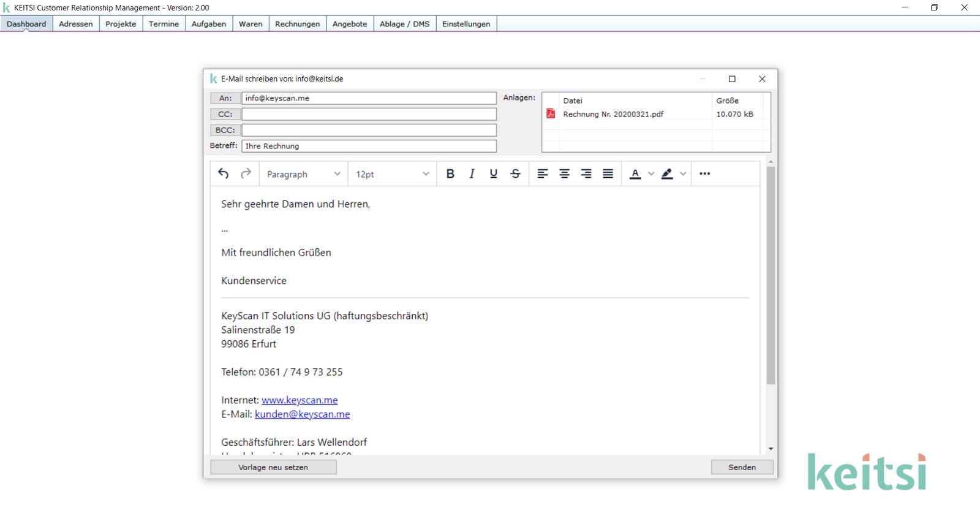Click the attachment size 10.070 kB
The height and width of the screenshot is (526, 980).
(x=735, y=114)
